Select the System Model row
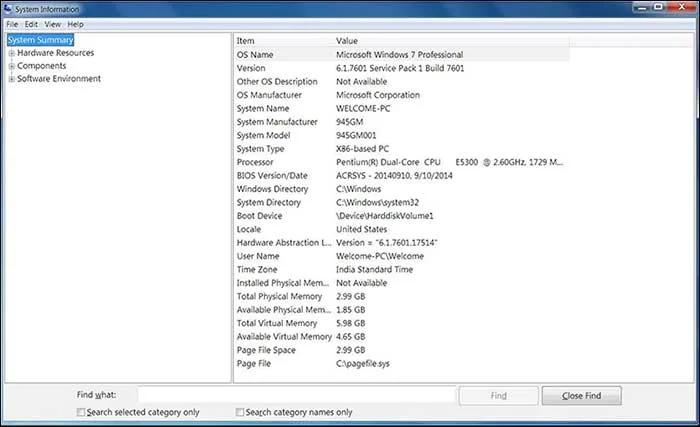The height and width of the screenshot is (427, 700). tap(402, 135)
